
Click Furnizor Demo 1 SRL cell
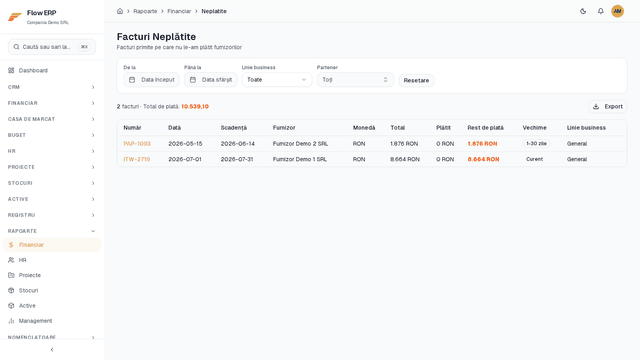[x=300, y=159]
